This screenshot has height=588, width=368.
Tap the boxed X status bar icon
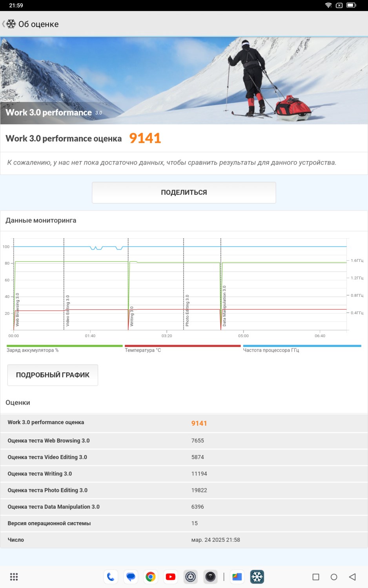[x=339, y=5]
